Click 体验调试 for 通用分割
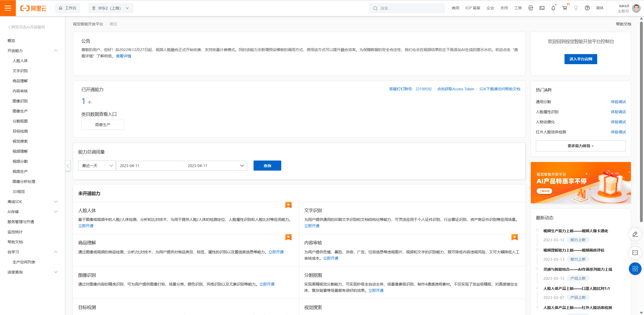This screenshot has width=644, height=315. (x=618, y=102)
